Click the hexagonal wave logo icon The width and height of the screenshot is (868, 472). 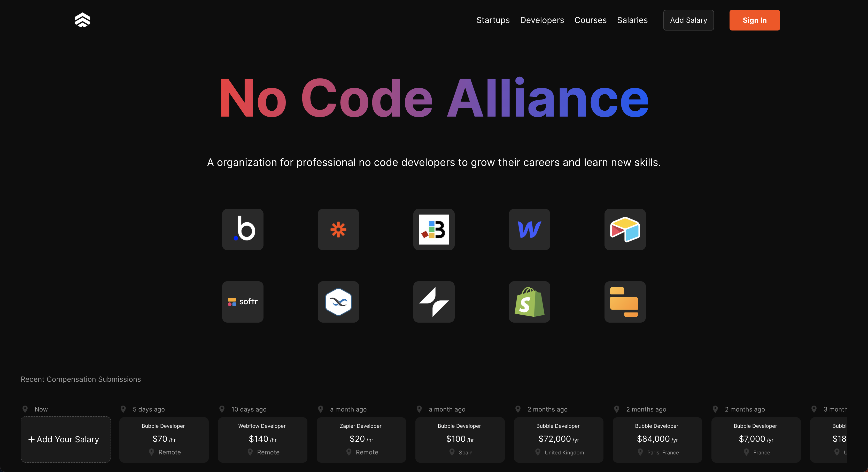click(338, 302)
